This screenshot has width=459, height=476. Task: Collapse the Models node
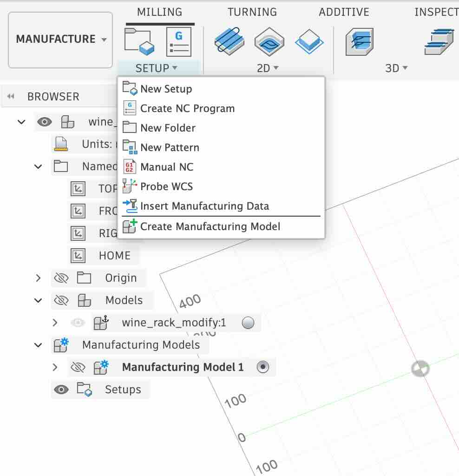[38, 300]
